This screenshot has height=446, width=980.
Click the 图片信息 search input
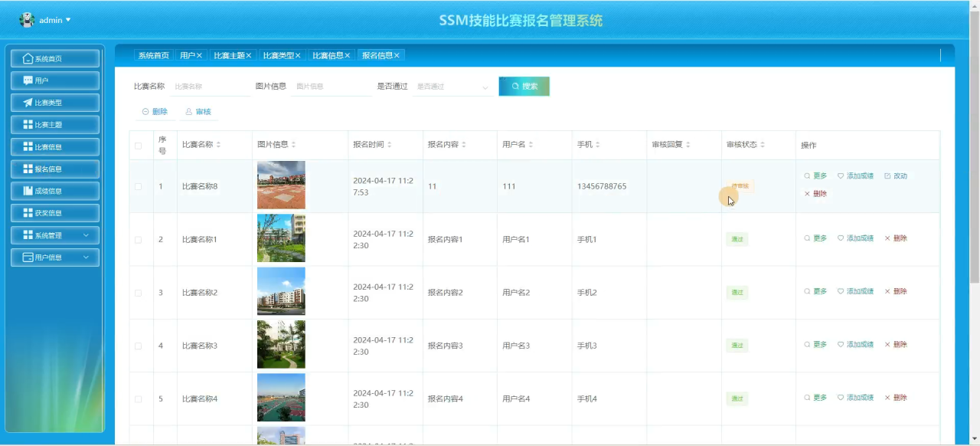coord(331,87)
